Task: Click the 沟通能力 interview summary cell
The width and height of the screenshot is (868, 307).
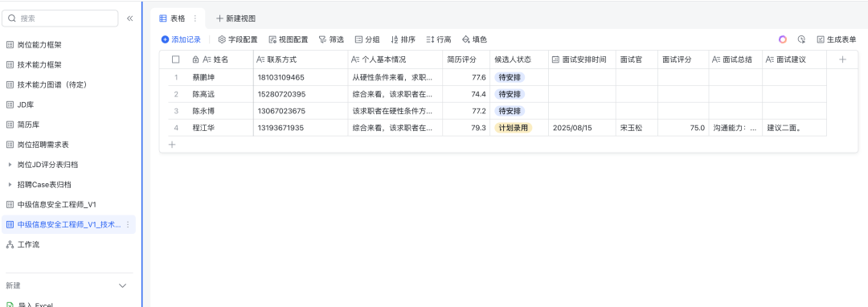Action: 735,128
